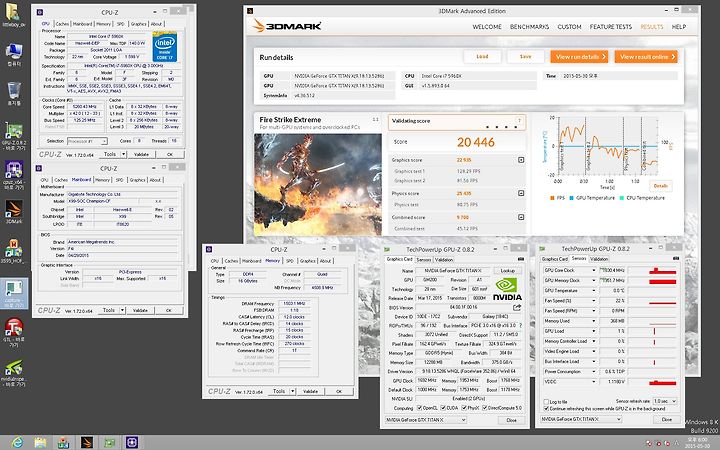Open Recycle Bin desktop icon

[14, 90]
